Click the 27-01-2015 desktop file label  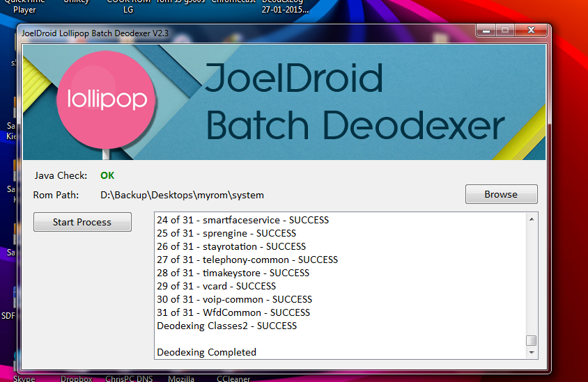[285, 10]
